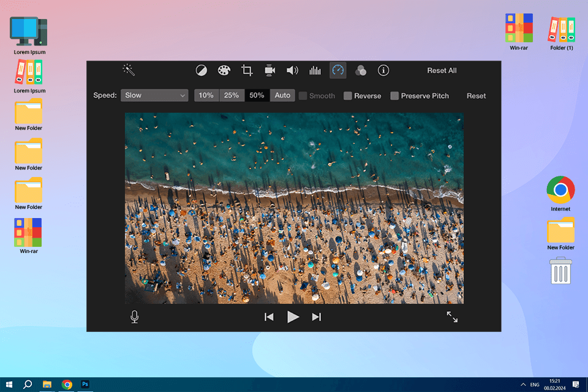The height and width of the screenshot is (392, 588).
Task: Skip to the previous clip
Action: pos(269,317)
